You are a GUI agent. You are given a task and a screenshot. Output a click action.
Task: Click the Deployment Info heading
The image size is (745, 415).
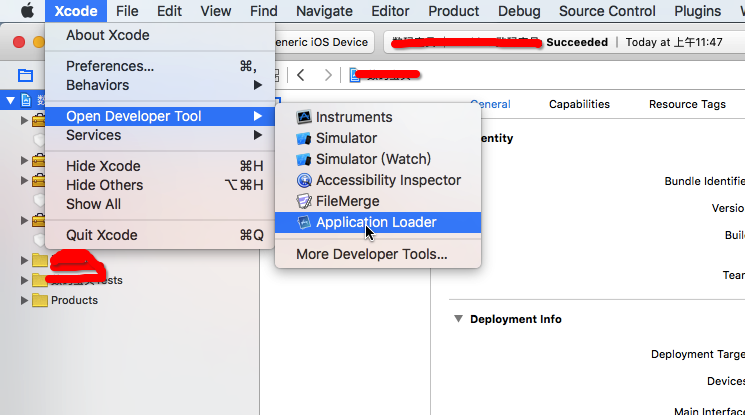click(516, 319)
